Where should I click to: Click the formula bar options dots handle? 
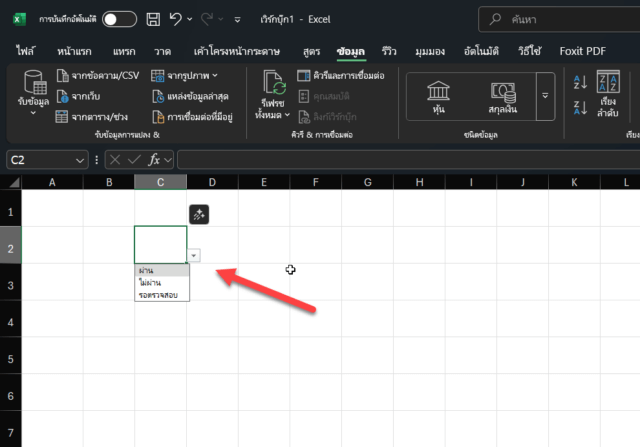pos(97,160)
